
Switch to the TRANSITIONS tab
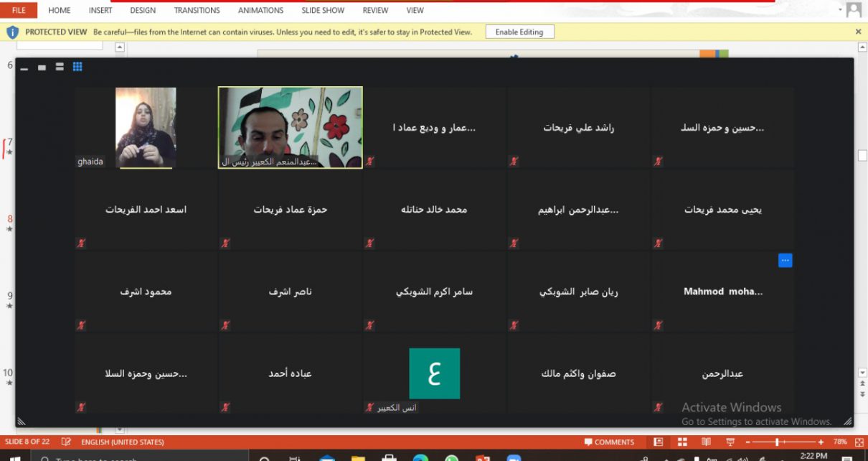click(x=197, y=10)
